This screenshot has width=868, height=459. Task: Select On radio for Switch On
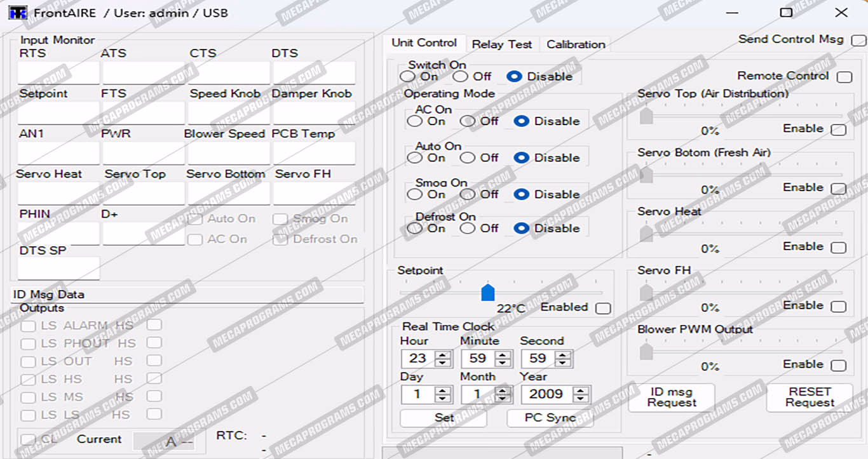407,77
